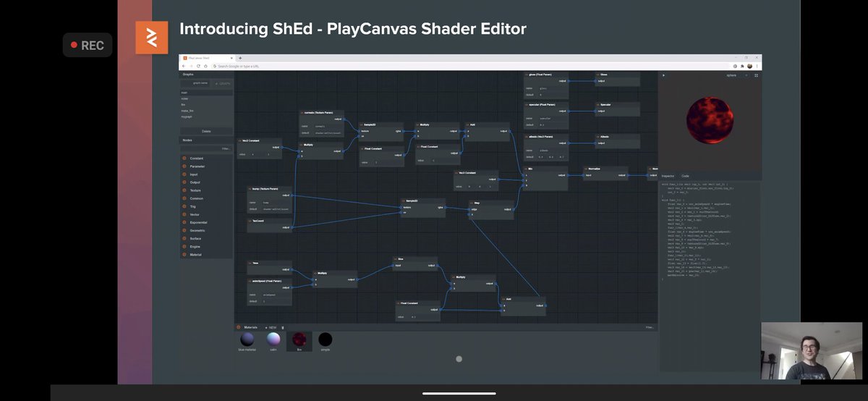Select the PlayCanvas ShEd browser tab
Viewport: 868px width, 401px height.
pyautogui.click(x=208, y=58)
